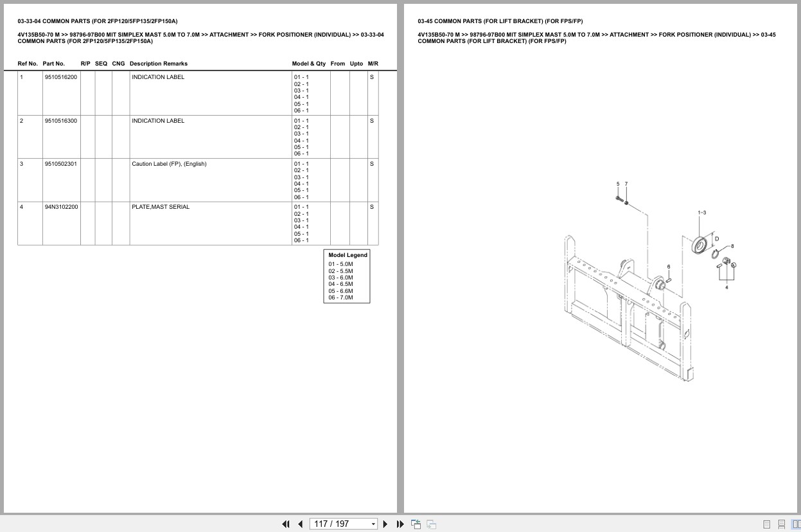The image size is (801, 532).
Task: Go to the first page
Action: (286, 524)
